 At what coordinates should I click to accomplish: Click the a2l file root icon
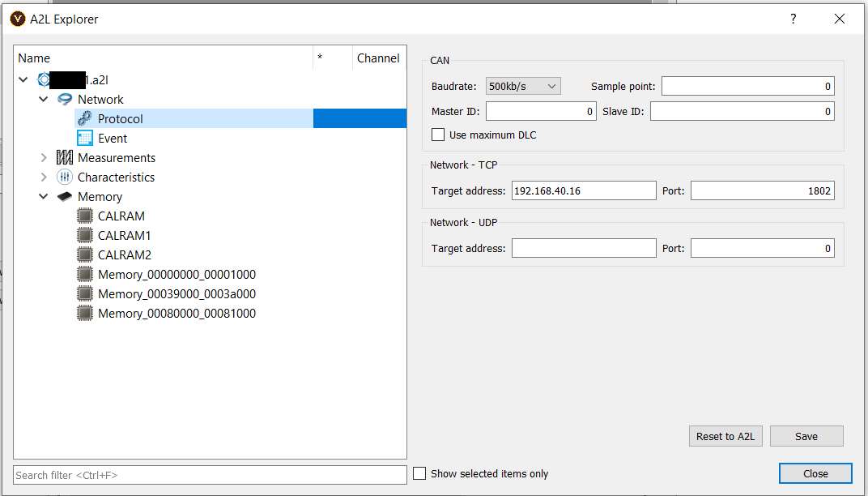[45, 80]
